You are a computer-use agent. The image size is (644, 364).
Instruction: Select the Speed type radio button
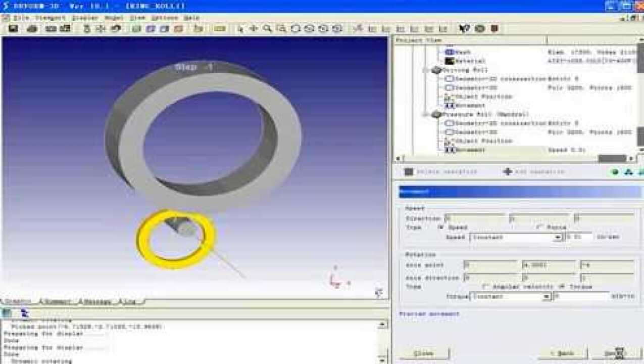(x=440, y=227)
